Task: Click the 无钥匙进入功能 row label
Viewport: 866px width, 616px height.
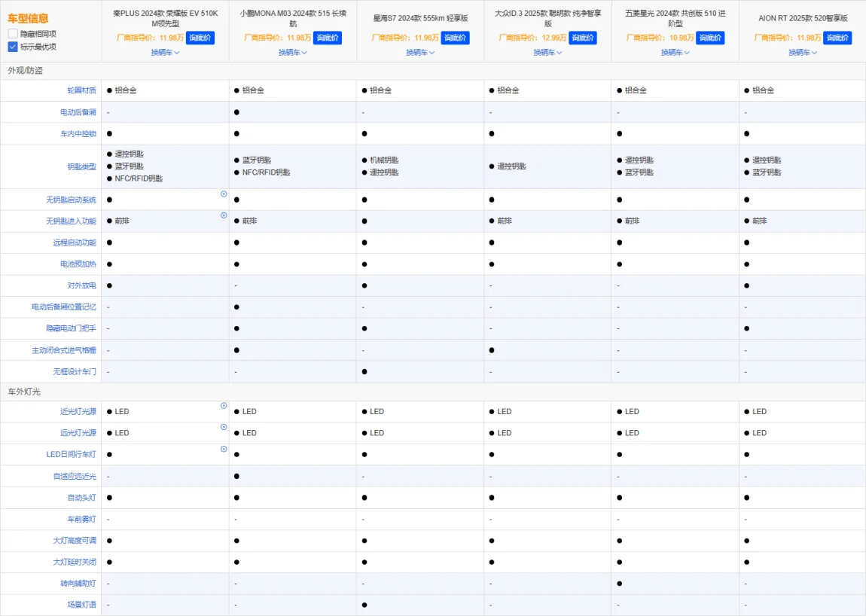Action: [72, 221]
